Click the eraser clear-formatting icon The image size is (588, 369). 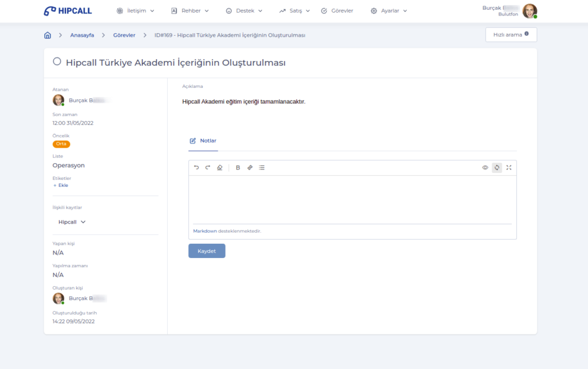tap(220, 167)
